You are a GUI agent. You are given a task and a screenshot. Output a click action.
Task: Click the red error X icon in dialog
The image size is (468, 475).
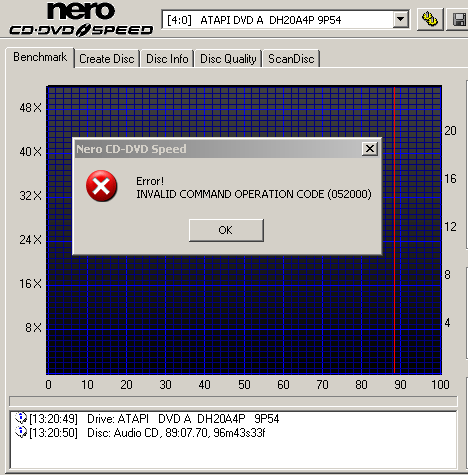pos(101,186)
